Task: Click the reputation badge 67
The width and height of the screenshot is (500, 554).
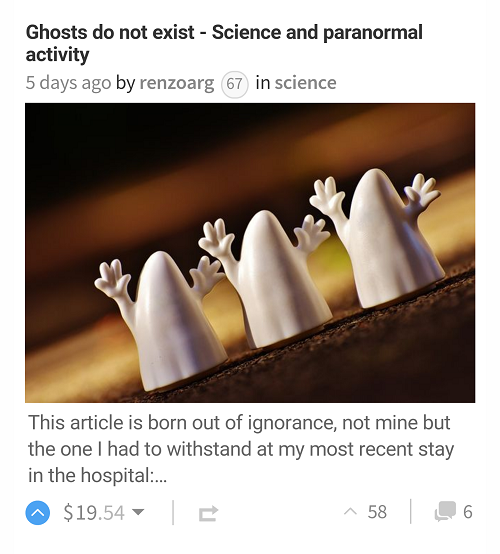Action: 235,84
